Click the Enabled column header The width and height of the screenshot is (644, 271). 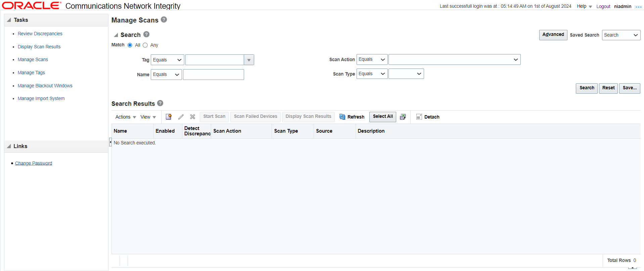coord(168,131)
